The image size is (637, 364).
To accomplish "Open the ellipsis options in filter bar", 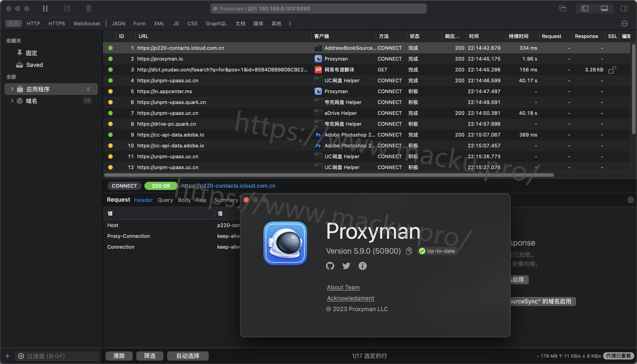I will coord(625,24).
